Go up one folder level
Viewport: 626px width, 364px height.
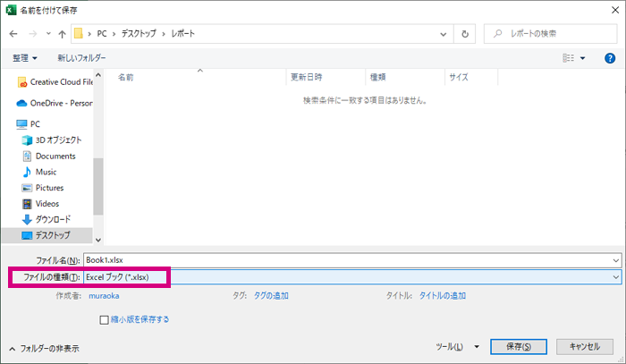tap(62, 34)
